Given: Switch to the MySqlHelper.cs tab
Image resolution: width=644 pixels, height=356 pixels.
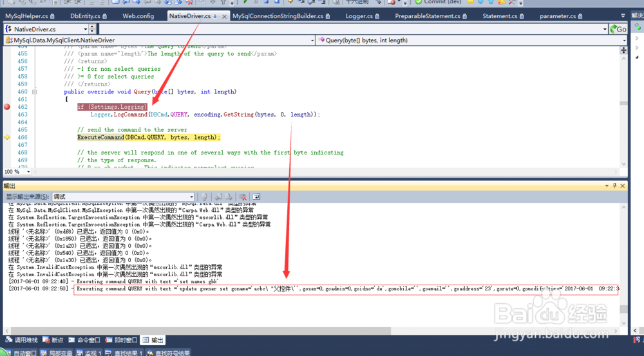Looking at the screenshot, I should [30, 16].
